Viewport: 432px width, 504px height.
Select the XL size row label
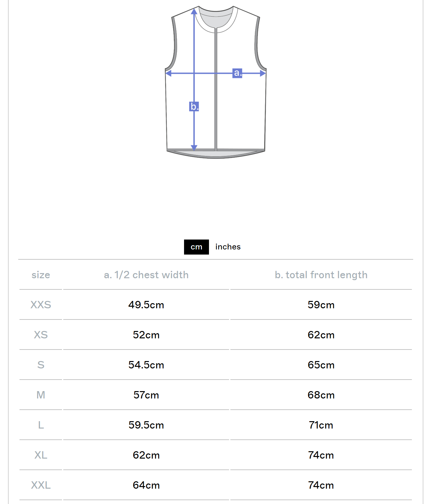click(41, 455)
